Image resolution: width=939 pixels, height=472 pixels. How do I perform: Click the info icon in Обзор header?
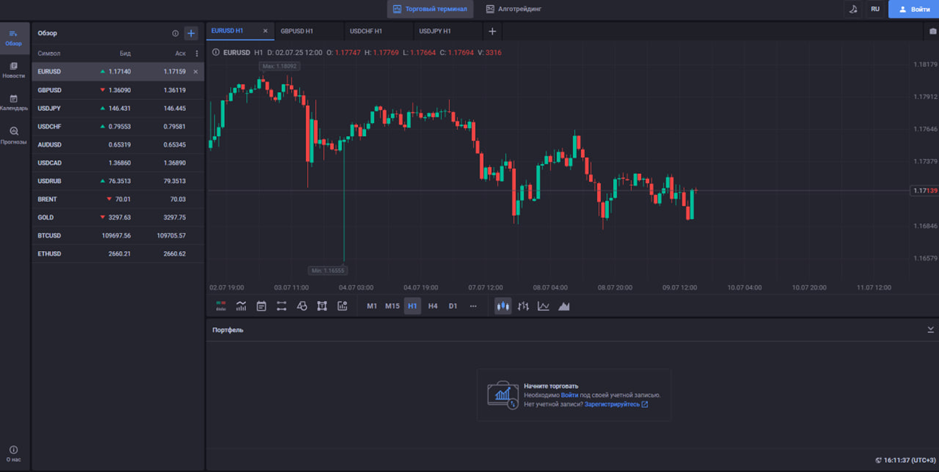pyautogui.click(x=175, y=34)
